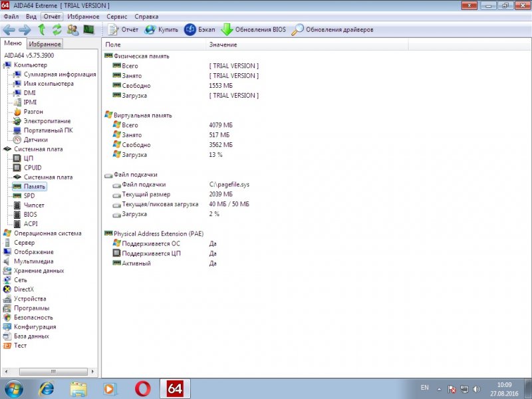The image size is (532, 399).
Task: Click the green monitor graph toolbar icon
Action: tap(88, 30)
